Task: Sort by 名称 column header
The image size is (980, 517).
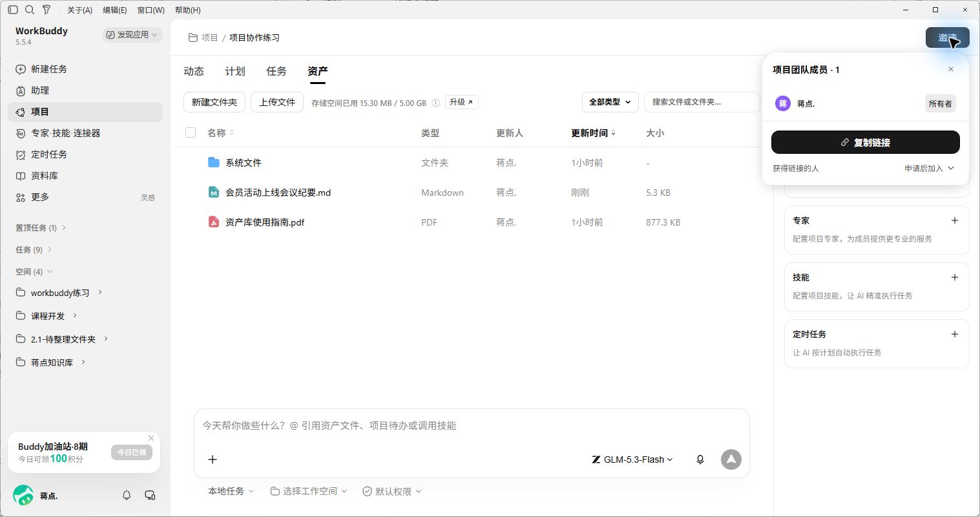Action: pyautogui.click(x=220, y=132)
